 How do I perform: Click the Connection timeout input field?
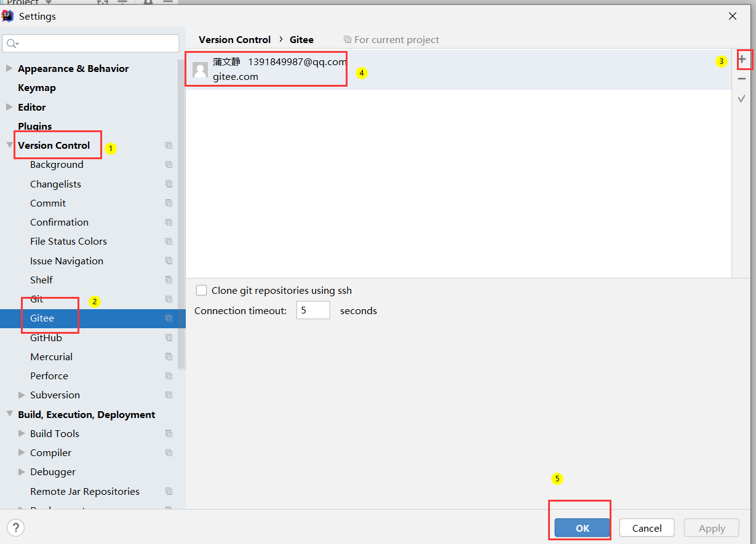tap(313, 310)
